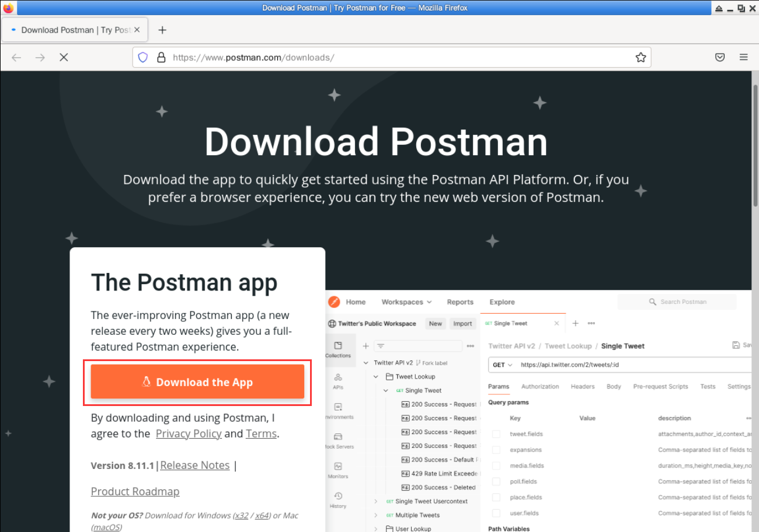
Task: Click the URL address bar
Action: [397, 57]
